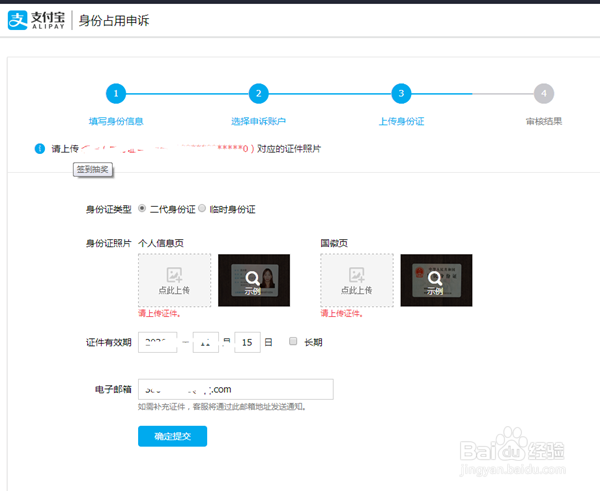
Task: Click the magnifier on the 个人信息页 example photo
Action: point(253,278)
